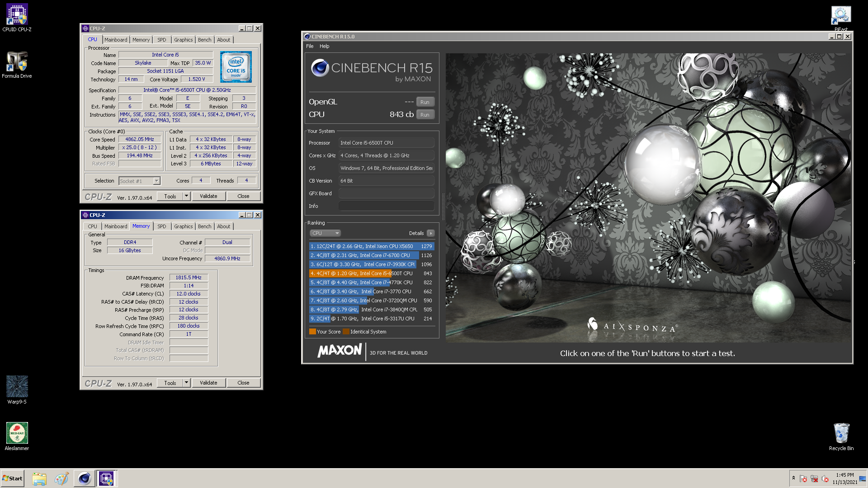This screenshot has width=868, height=488.
Task: Open Windows Explorer from the taskbar
Action: click(x=39, y=479)
